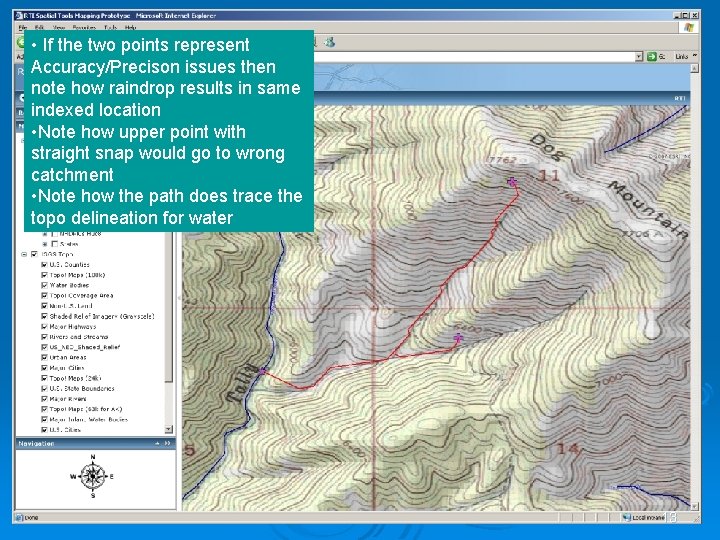Click the page scrollbar up arrow

[x=694, y=68]
